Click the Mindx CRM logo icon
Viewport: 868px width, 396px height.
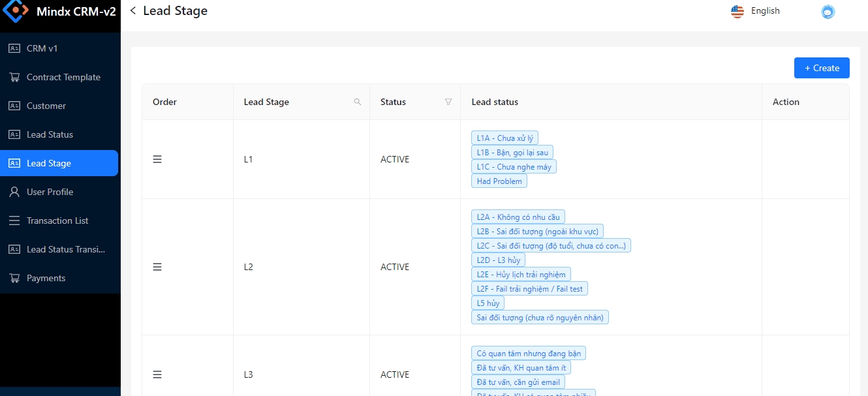click(x=16, y=12)
